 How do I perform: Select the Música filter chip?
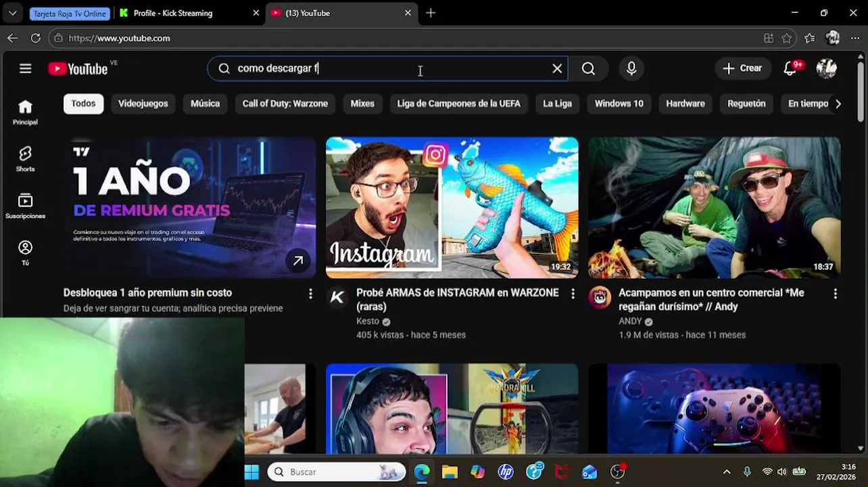coord(205,103)
